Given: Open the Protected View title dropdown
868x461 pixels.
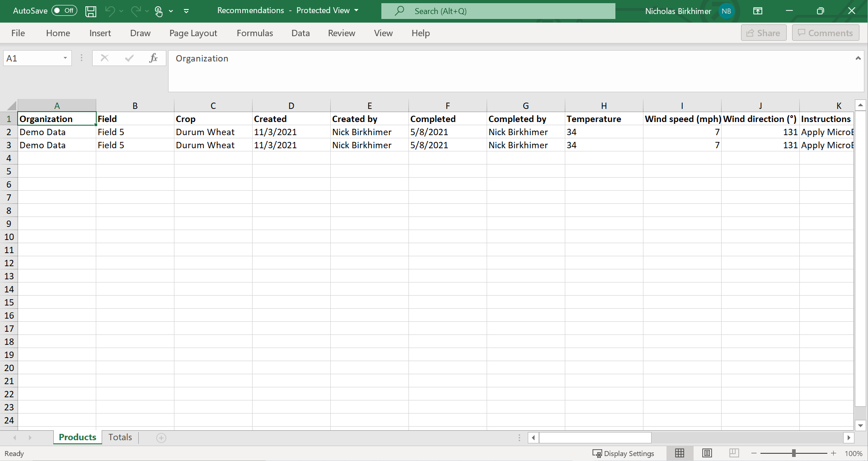Looking at the screenshot, I should click(357, 10).
